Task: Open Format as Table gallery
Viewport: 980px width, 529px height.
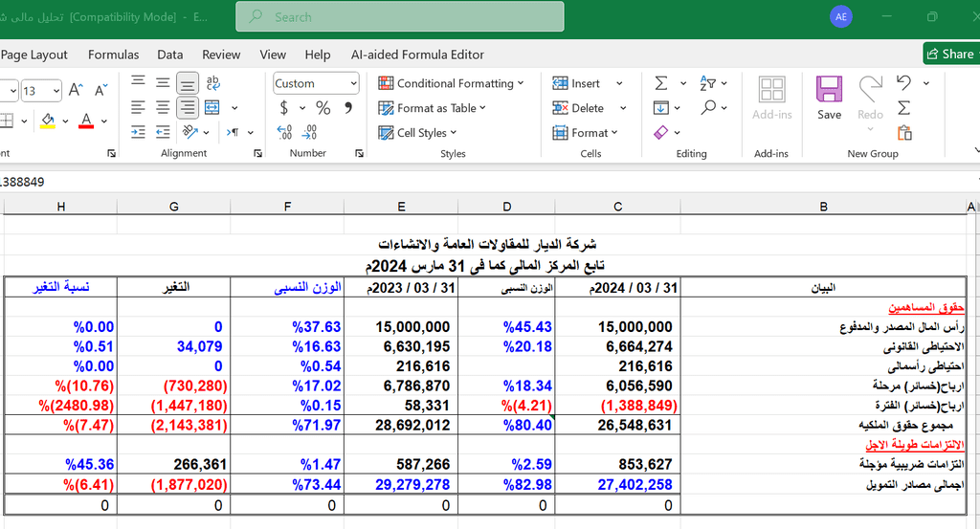Action: click(x=432, y=108)
